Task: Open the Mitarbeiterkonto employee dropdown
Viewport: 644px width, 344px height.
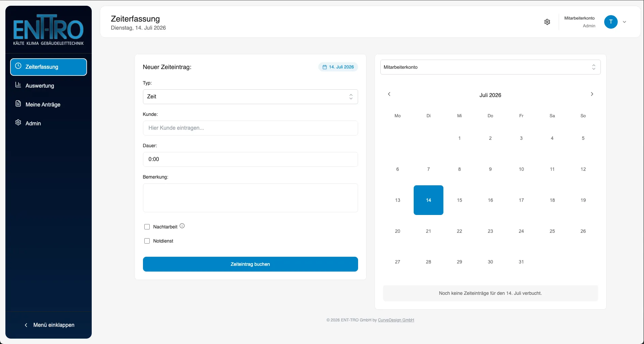Action: coord(490,67)
